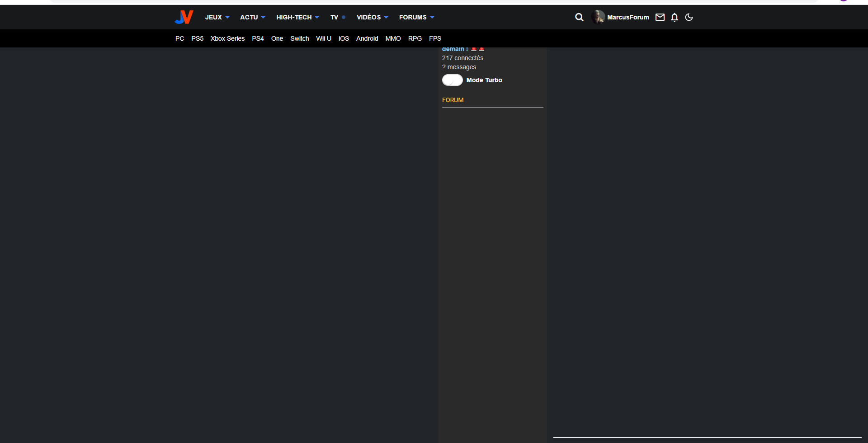
Task: Click the MarcusForum profile avatar
Action: click(598, 17)
